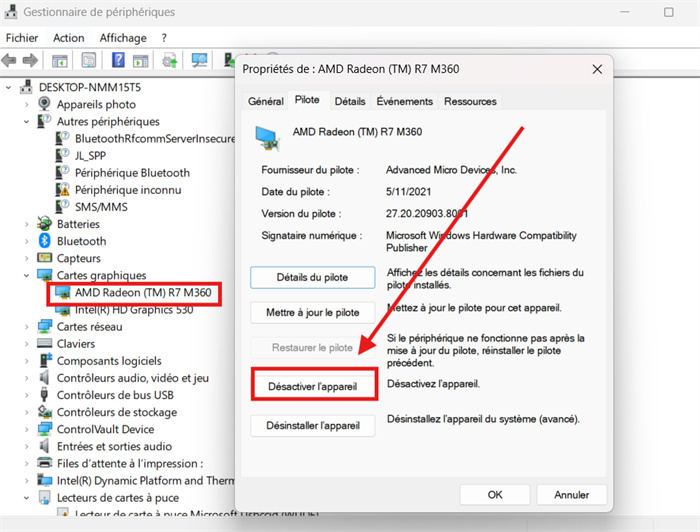This screenshot has width=700, height=532.
Task: Click the Périphérique inconnu warning icon
Action: pos(62,190)
